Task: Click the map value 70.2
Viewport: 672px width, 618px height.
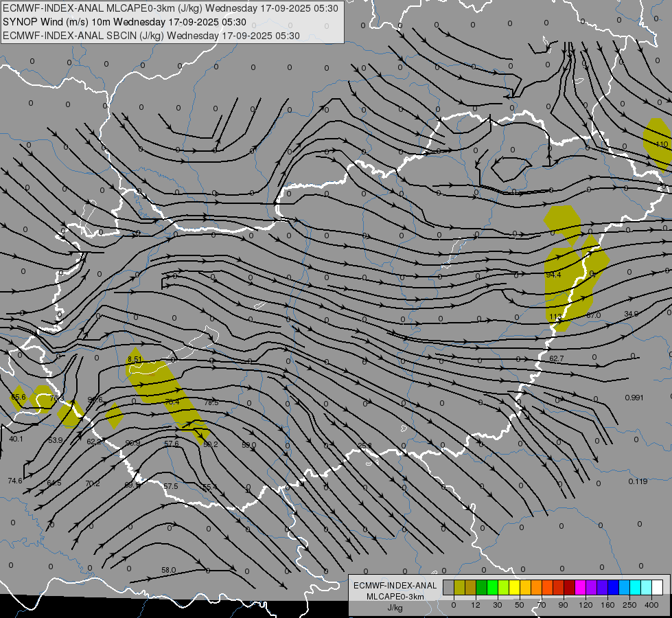Action: (x=93, y=484)
